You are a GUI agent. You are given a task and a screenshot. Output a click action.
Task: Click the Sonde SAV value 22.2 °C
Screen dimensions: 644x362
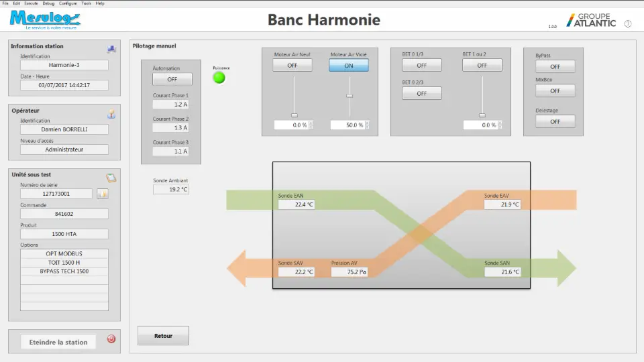296,271
